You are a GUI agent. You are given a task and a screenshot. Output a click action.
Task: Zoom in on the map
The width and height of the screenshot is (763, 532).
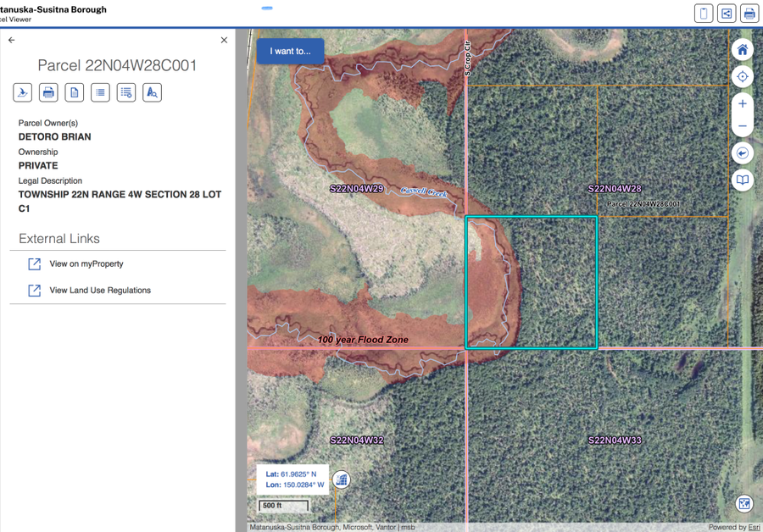742,103
